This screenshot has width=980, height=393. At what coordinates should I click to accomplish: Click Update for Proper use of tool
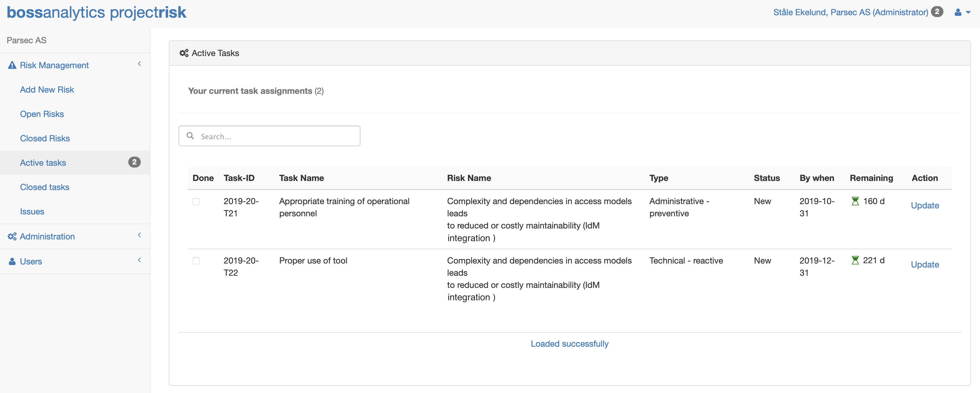[x=925, y=264]
